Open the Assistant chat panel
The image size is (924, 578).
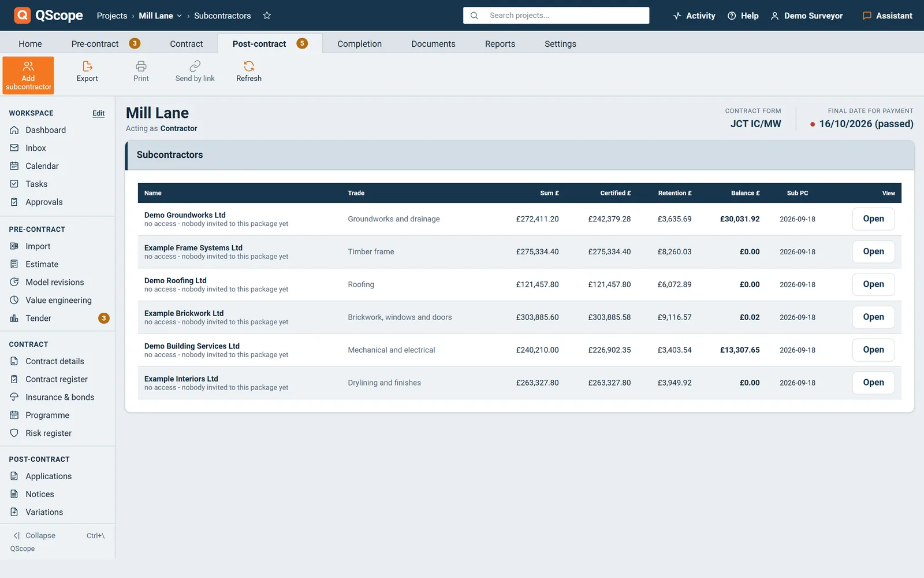(x=887, y=16)
